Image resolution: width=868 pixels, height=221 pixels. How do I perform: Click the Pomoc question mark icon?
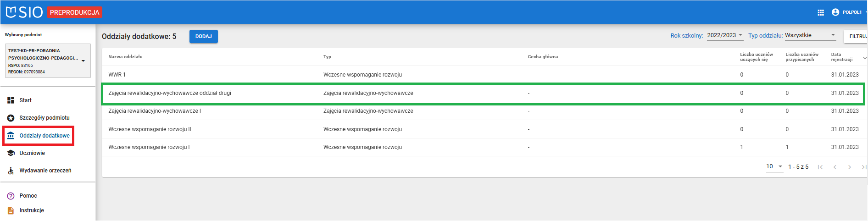(11, 196)
